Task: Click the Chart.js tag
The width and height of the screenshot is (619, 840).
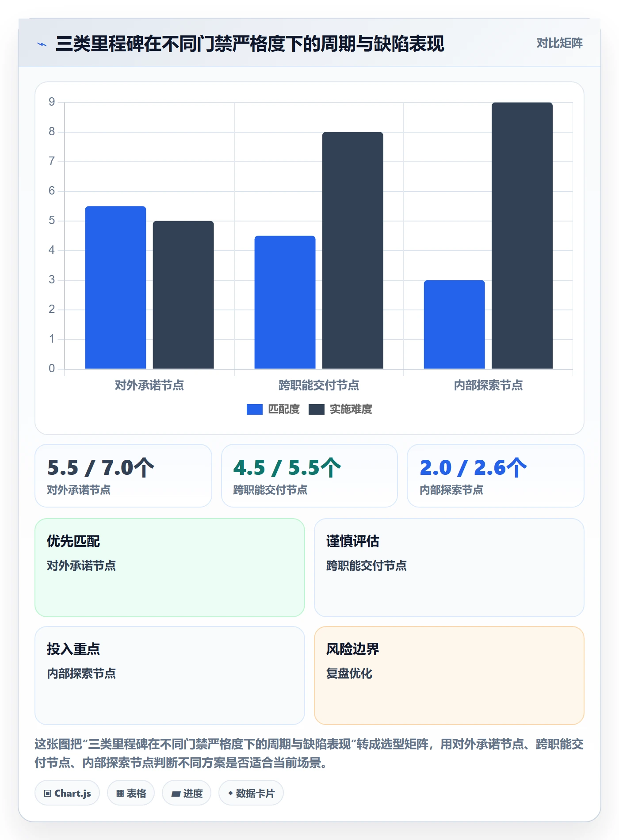Action: pyautogui.click(x=67, y=793)
